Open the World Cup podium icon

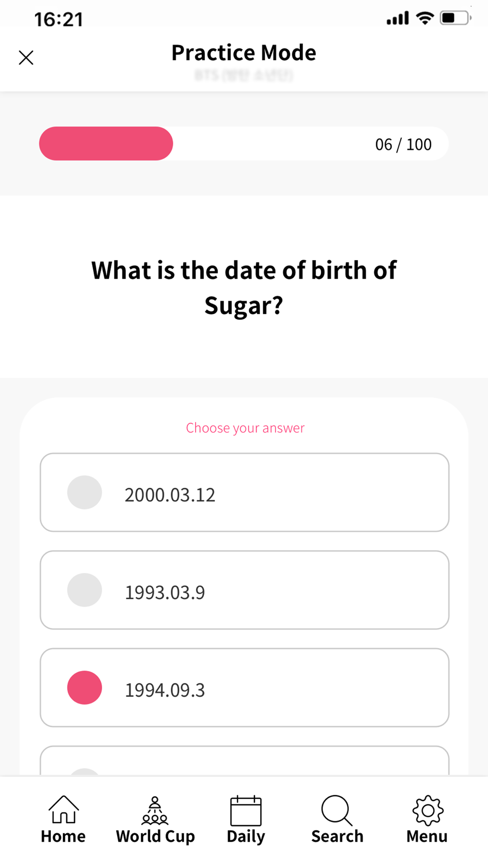[155, 810]
